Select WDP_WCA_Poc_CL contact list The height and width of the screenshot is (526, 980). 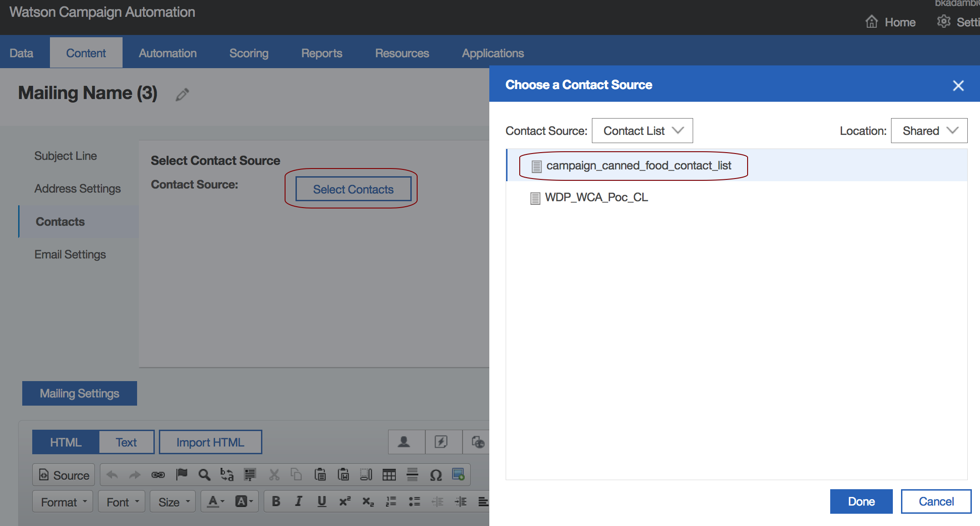[x=596, y=198]
